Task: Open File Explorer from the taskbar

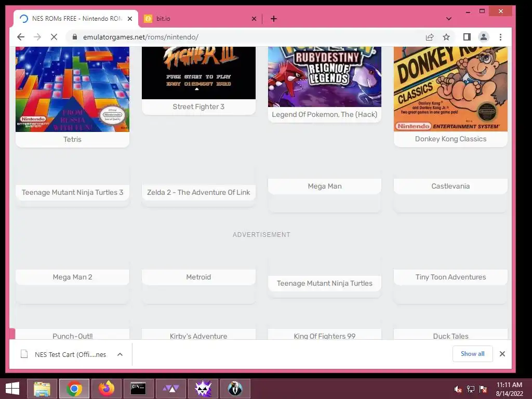Action: (42, 389)
